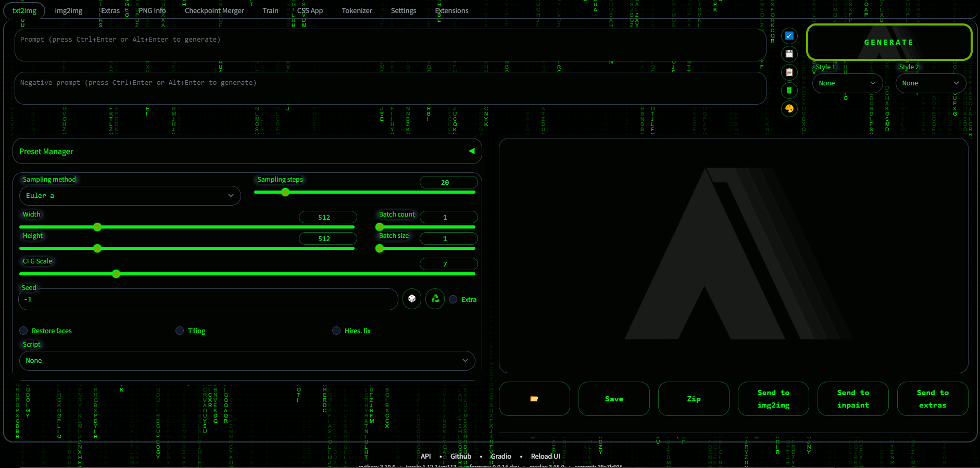Enable the Restore faces checkbox

coord(23,331)
